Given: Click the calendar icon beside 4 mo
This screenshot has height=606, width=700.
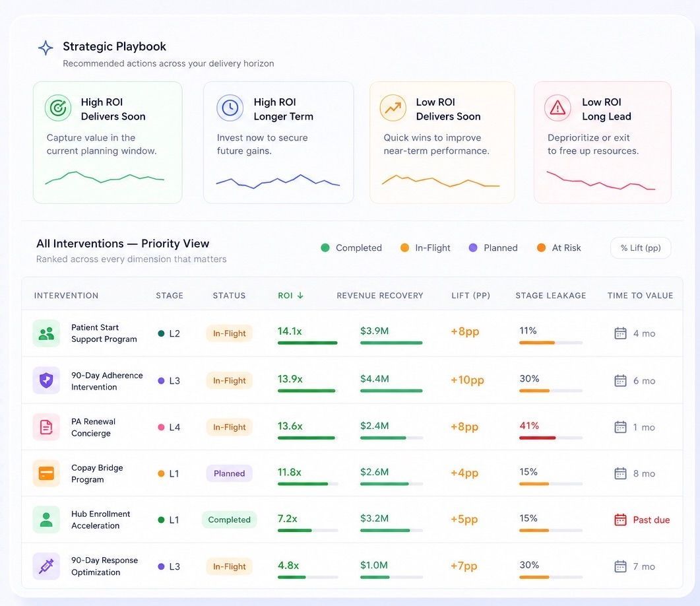Looking at the screenshot, I should pos(620,333).
